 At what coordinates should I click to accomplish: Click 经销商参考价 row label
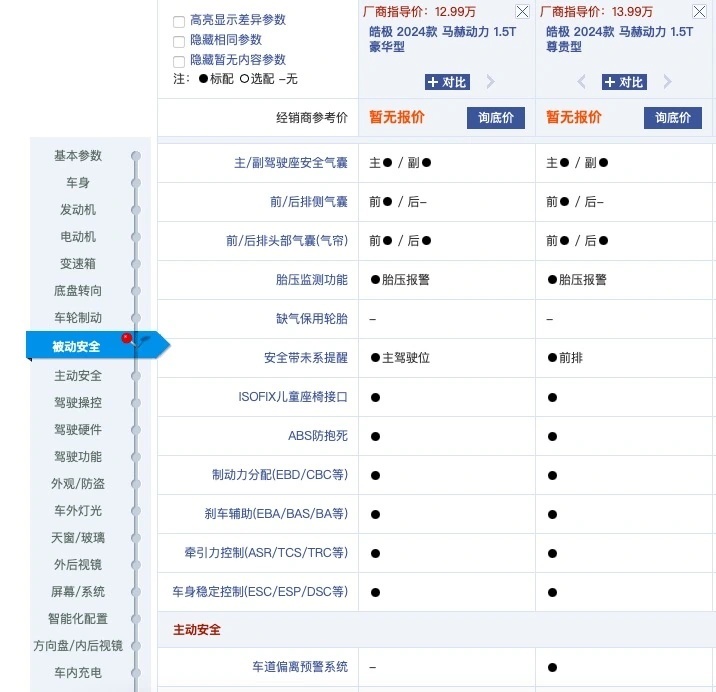312,118
